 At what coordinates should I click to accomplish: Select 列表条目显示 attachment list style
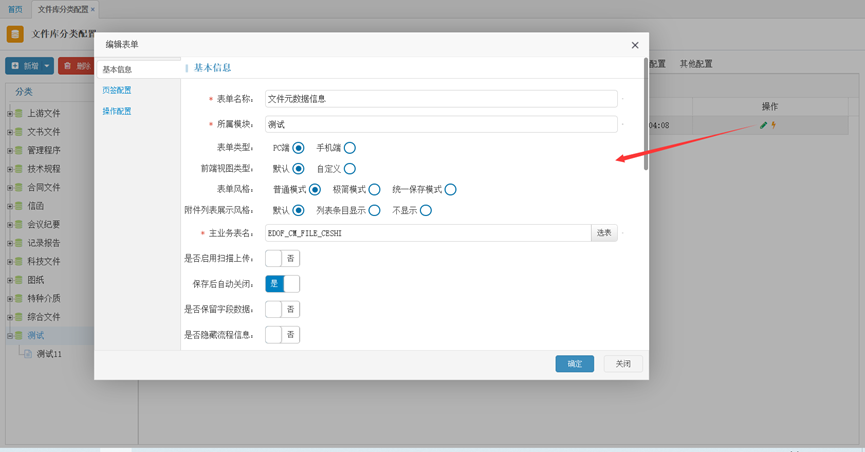(x=375, y=210)
